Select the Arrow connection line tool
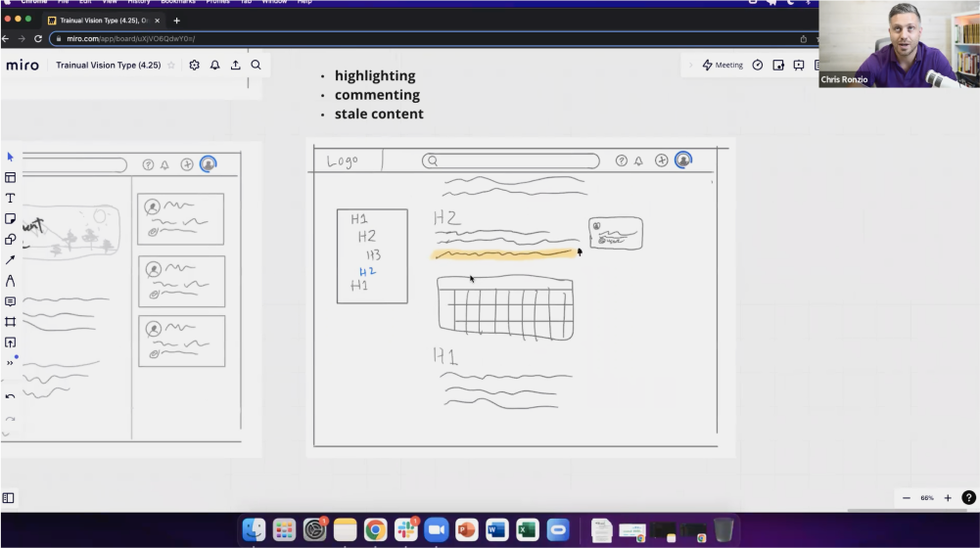The width and height of the screenshot is (980, 548). click(x=10, y=260)
